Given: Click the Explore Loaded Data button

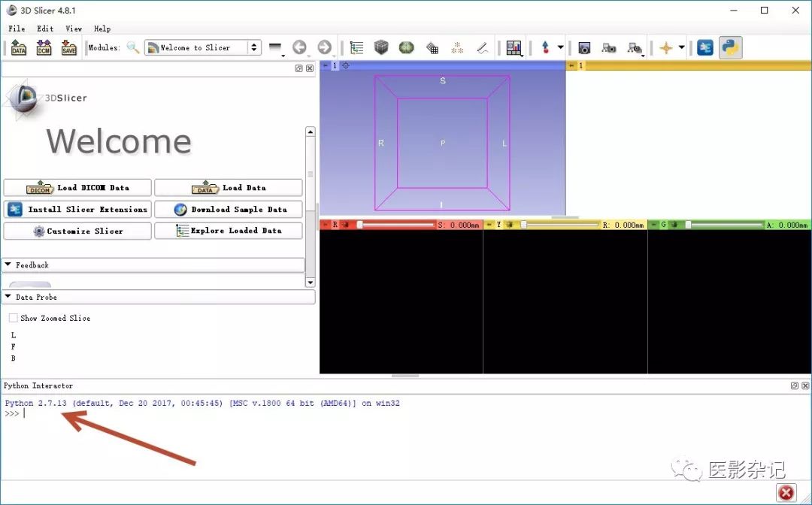Looking at the screenshot, I should [x=229, y=231].
